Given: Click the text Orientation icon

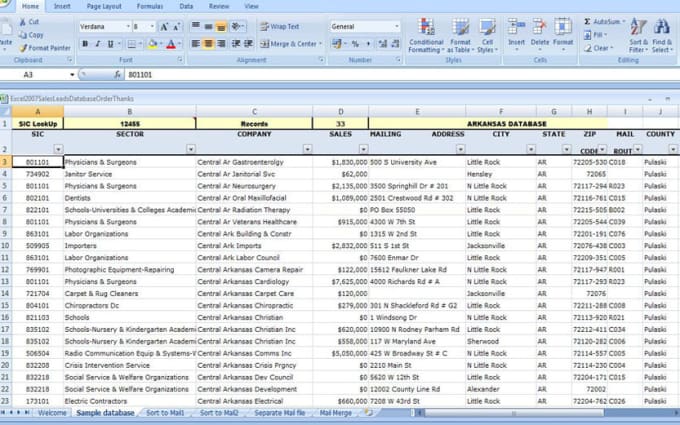Looking at the screenshot, I should tap(236, 26).
